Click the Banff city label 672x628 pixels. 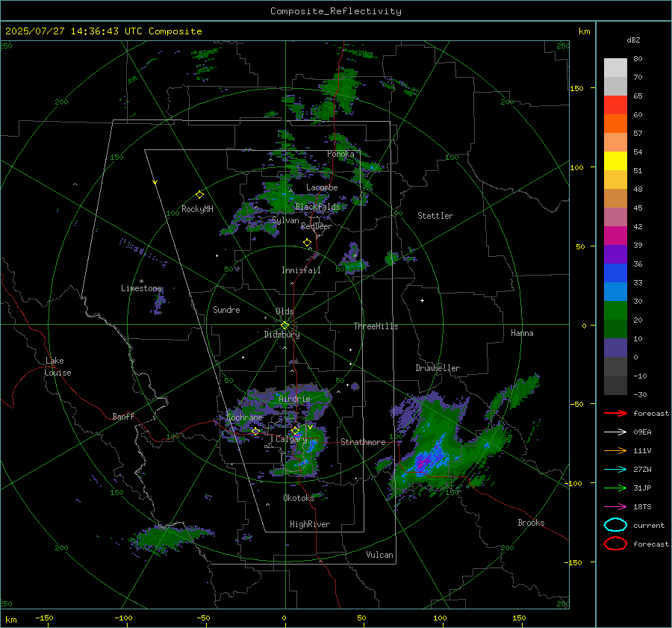pos(123,416)
